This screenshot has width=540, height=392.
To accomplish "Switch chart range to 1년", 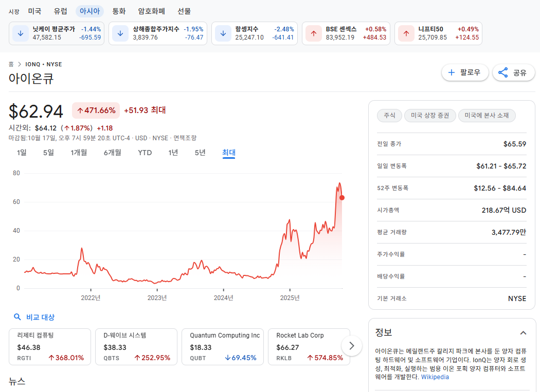I will pos(173,153).
